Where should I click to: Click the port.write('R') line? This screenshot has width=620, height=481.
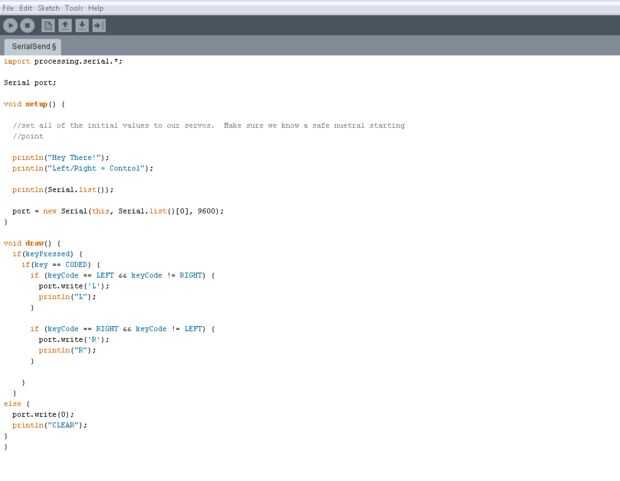(x=74, y=339)
